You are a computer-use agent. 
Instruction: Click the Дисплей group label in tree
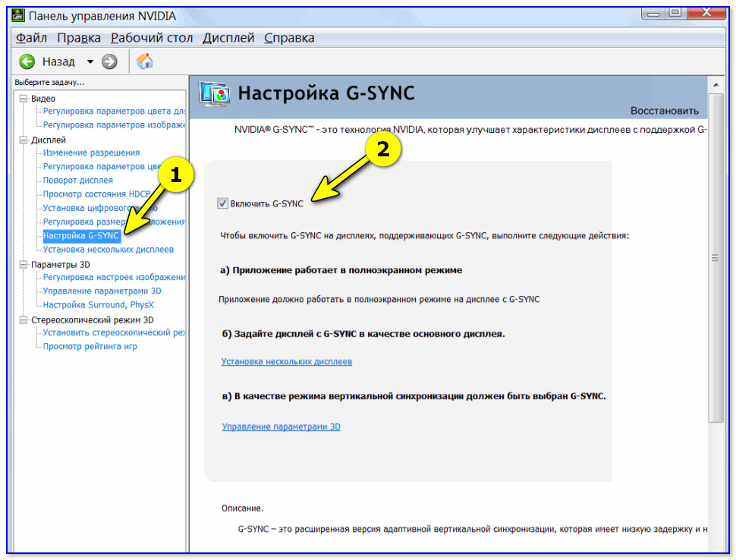49,140
